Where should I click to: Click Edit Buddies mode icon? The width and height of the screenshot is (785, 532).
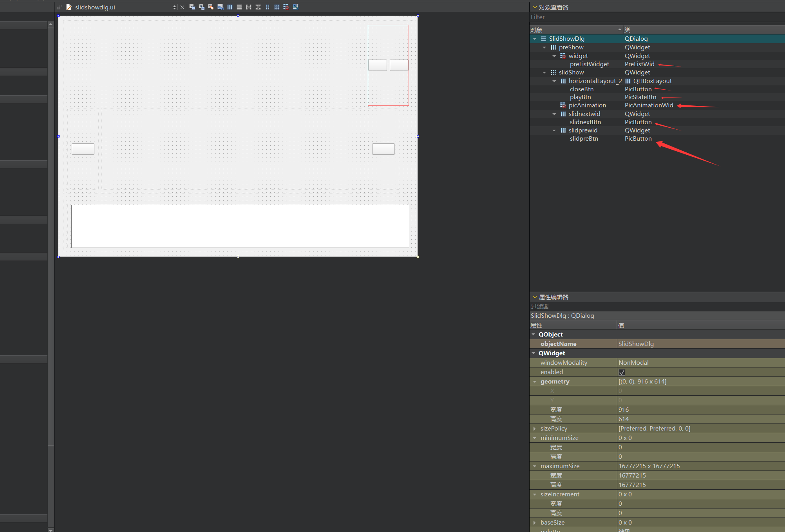point(211,7)
